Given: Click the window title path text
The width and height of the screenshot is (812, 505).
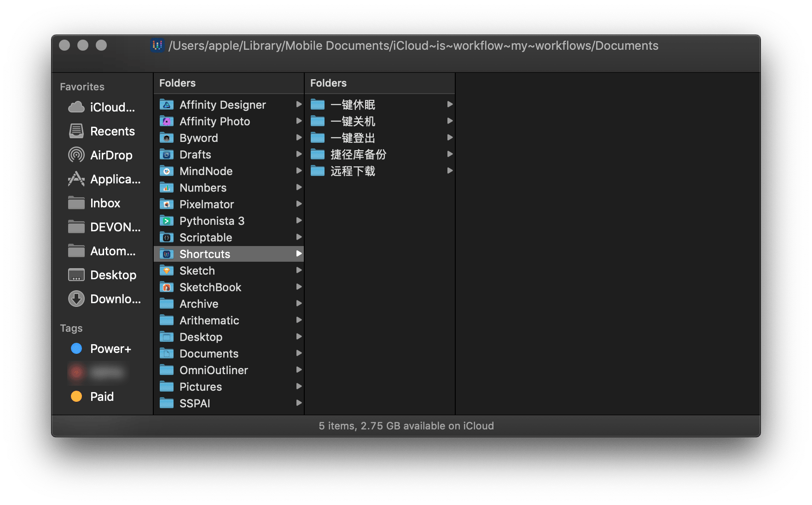Looking at the screenshot, I should (x=413, y=46).
